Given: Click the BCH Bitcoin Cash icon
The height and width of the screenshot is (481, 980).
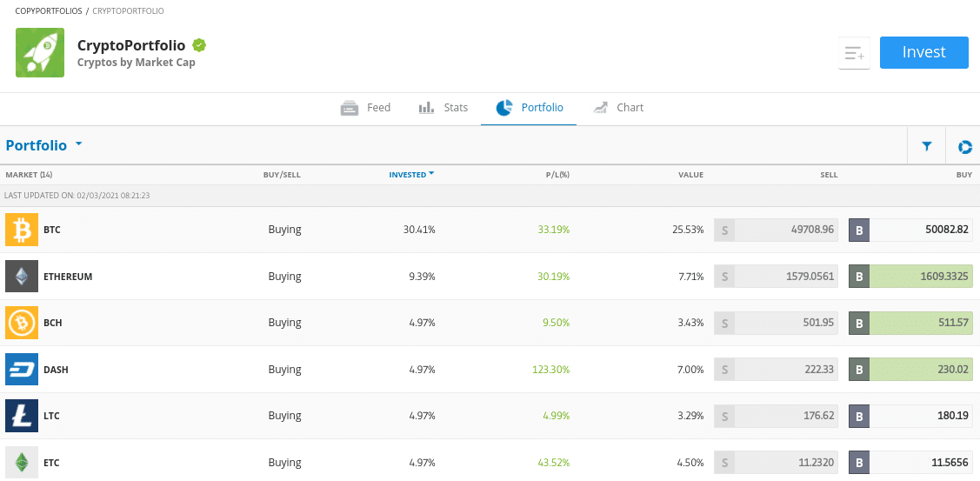Looking at the screenshot, I should click(x=22, y=323).
